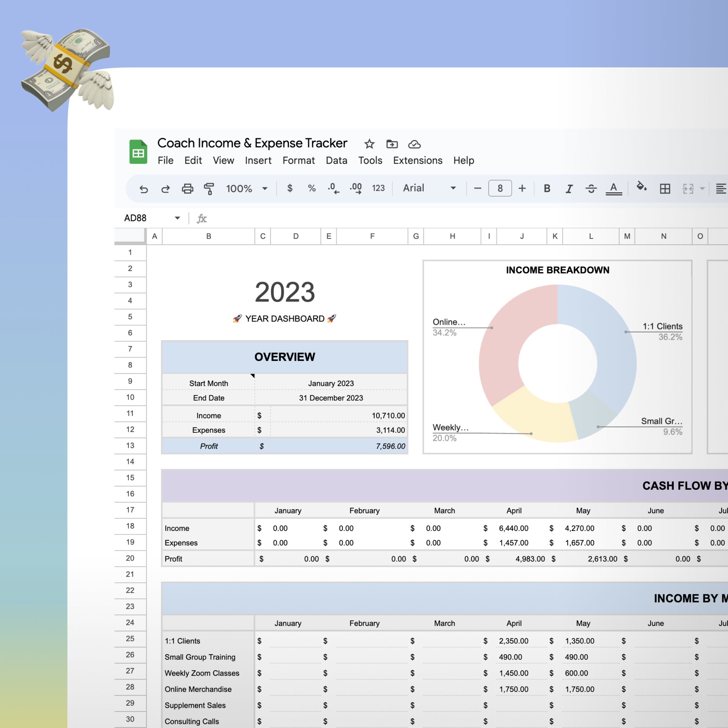Apply Format as currency dollar button
Viewport: 728px width, 728px height.
(x=290, y=188)
